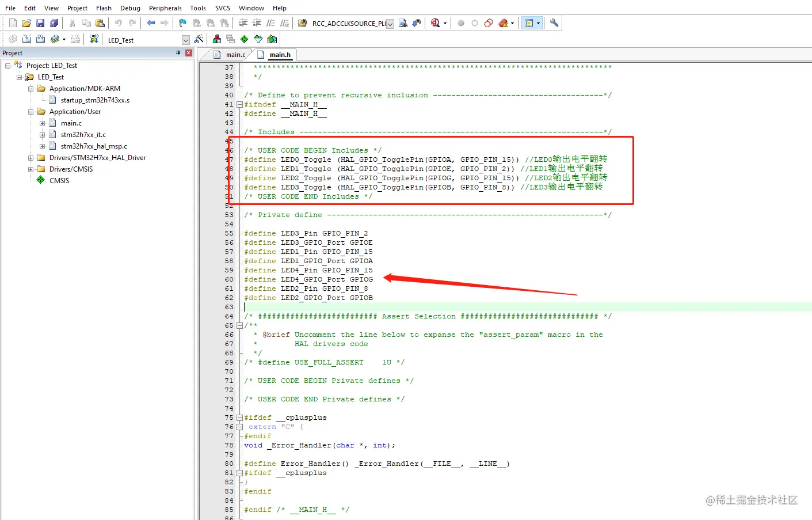The height and width of the screenshot is (520, 812).
Task: Open the SVCS menu
Action: [x=223, y=8]
